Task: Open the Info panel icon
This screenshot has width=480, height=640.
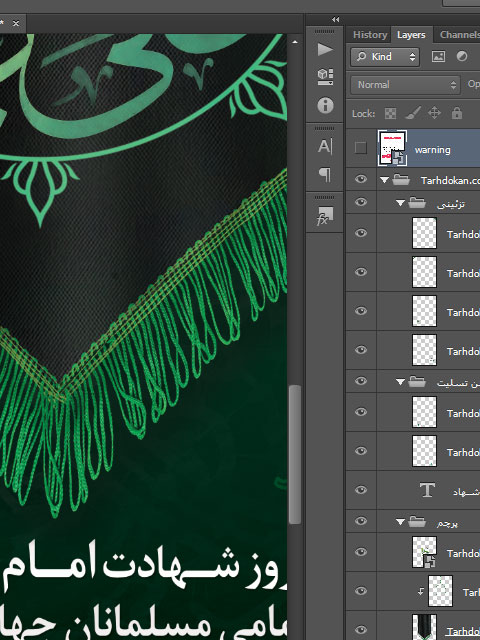Action: point(325,105)
